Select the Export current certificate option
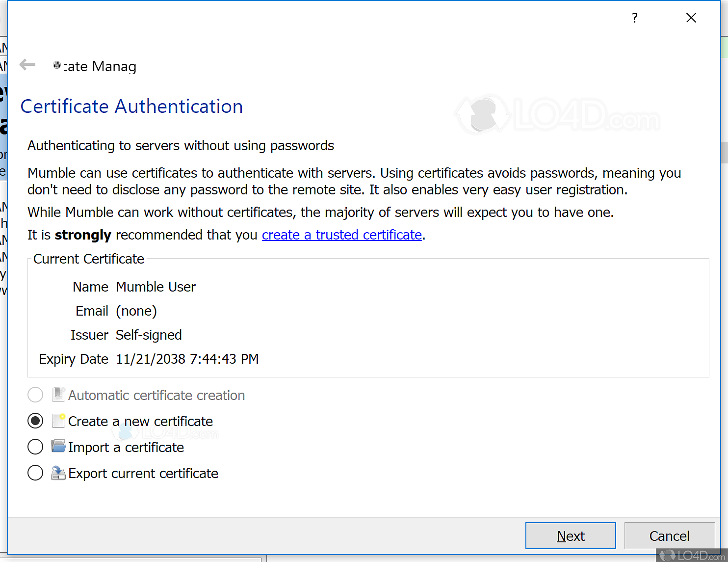The height and width of the screenshot is (562, 728). [35, 473]
